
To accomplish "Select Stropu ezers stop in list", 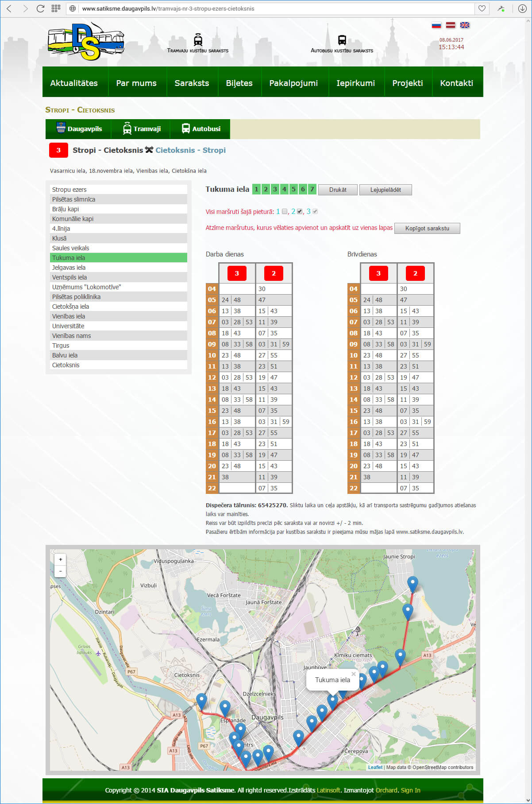I will (119, 190).
